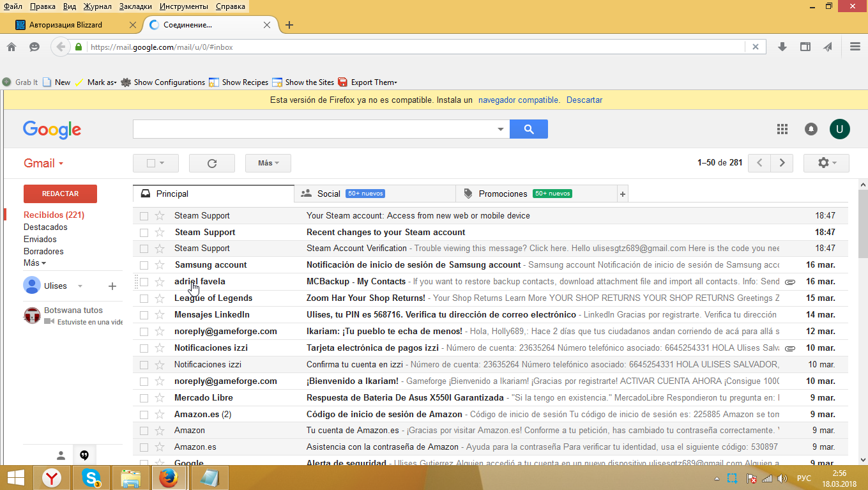Open Botswana tutos chat conversation
868x490 pixels.
click(73, 316)
